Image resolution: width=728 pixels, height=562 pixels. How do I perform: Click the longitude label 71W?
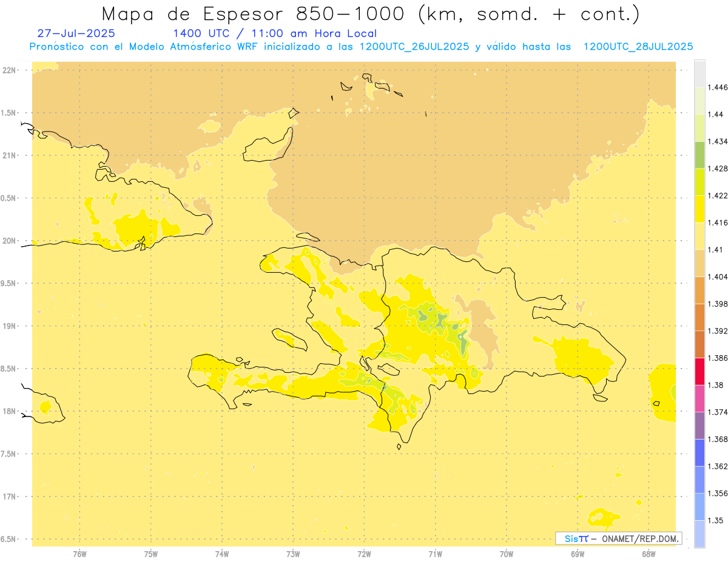click(x=435, y=554)
